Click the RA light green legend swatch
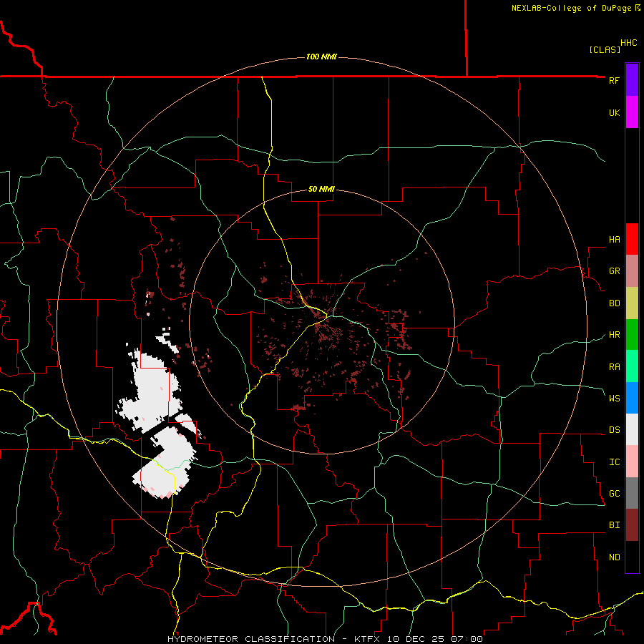 632,366
